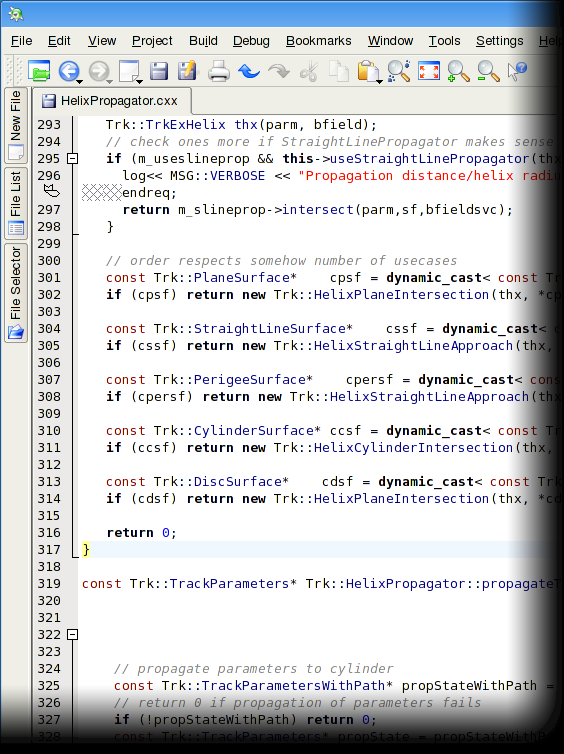Image resolution: width=564 pixels, height=754 pixels.
Task: Open the File List side panel
Action: point(16,202)
